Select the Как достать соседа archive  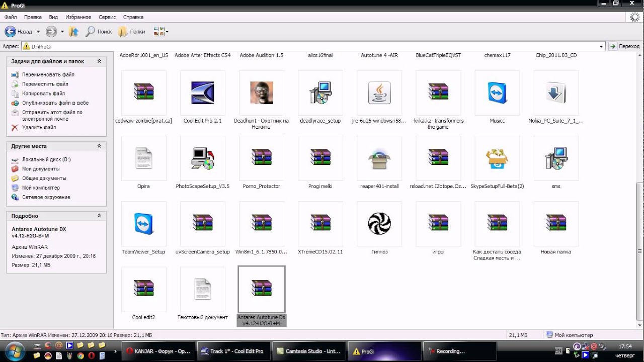tap(497, 224)
